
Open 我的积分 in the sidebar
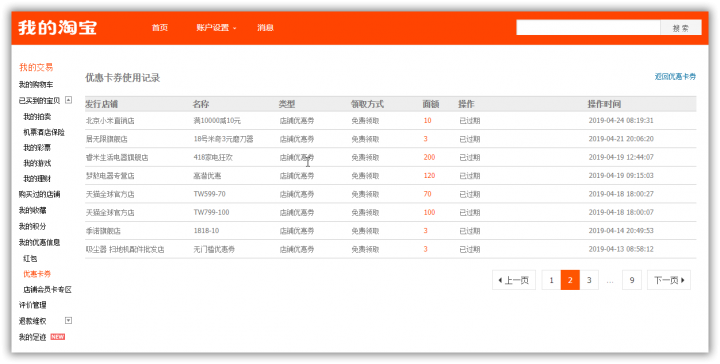pyautogui.click(x=33, y=226)
